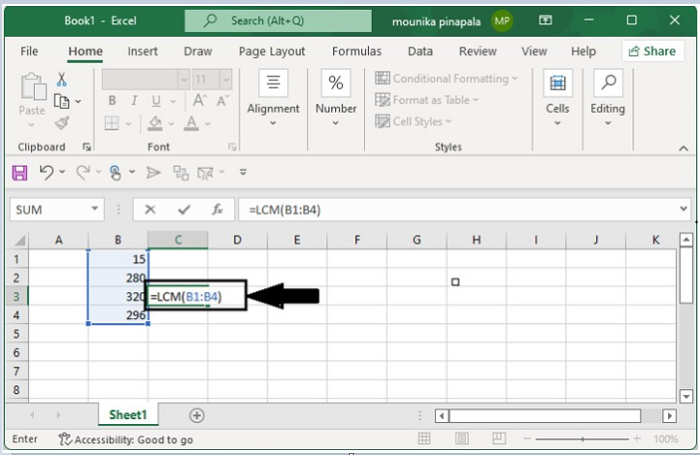Image resolution: width=700 pixels, height=455 pixels.
Task: Click the zoom slider handle
Action: click(x=583, y=439)
